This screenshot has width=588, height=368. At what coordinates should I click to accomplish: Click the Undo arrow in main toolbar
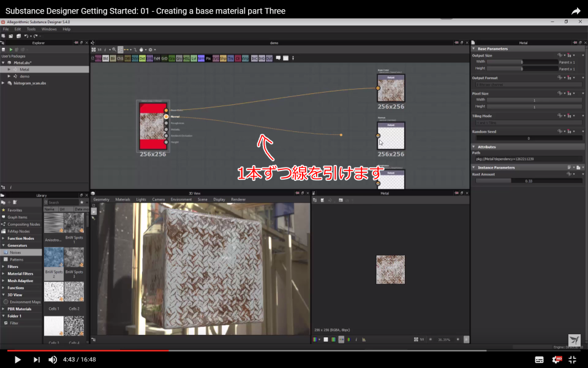[x=26, y=36]
